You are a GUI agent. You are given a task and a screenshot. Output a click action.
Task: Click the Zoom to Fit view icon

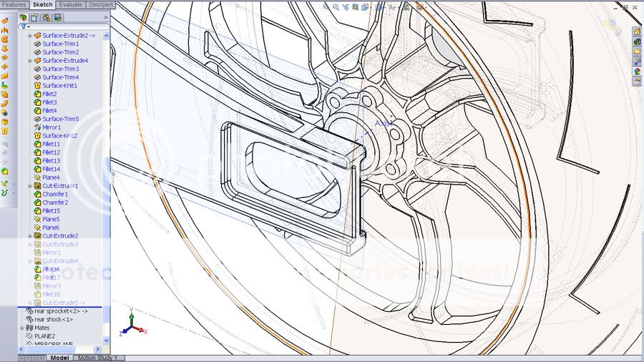pos(327,6)
